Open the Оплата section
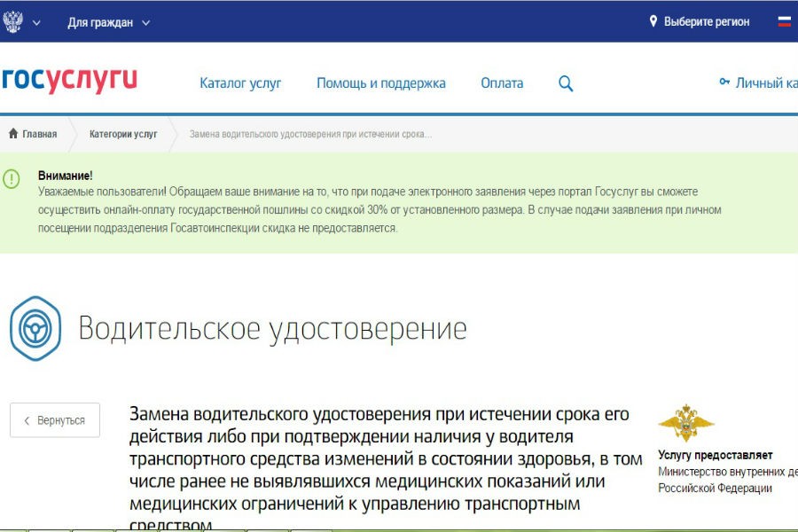This screenshot has height=532, width=798. [x=501, y=82]
